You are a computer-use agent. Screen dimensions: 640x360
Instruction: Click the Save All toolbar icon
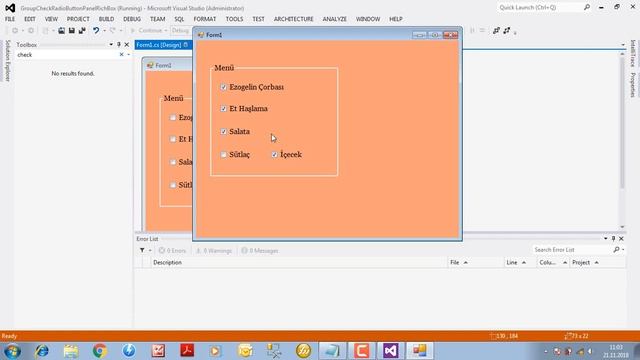point(82,31)
